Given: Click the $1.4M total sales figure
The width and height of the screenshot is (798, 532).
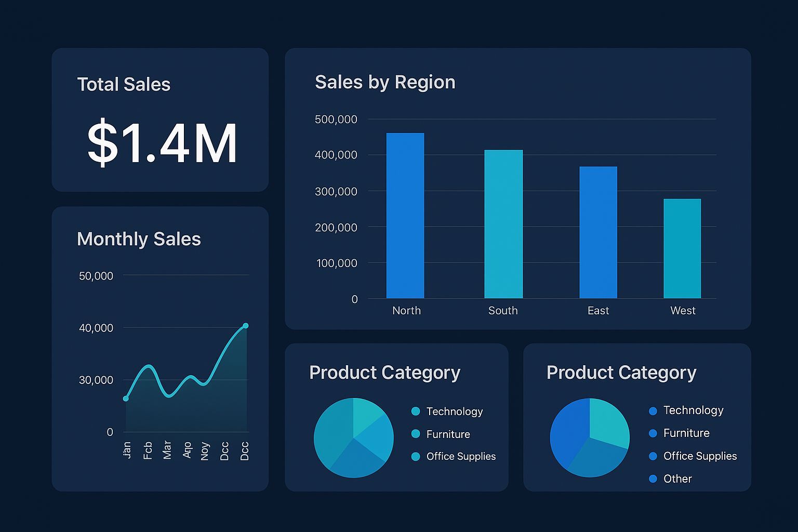Looking at the screenshot, I should pyautogui.click(x=162, y=143).
